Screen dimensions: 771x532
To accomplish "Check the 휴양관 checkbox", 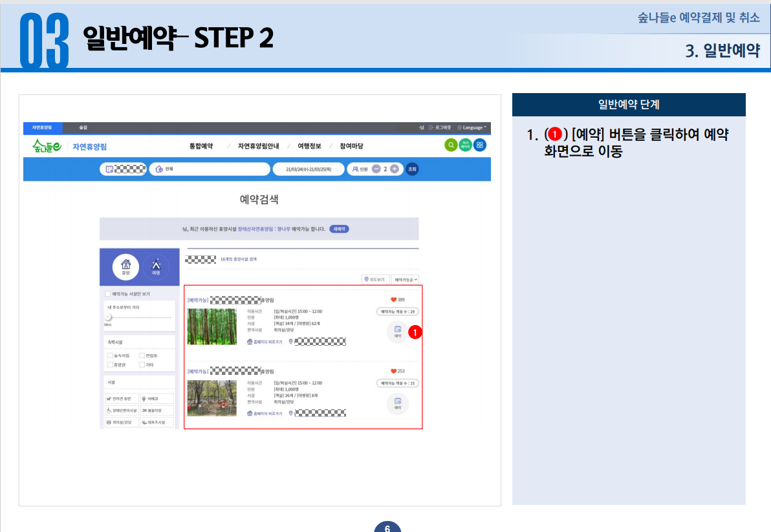I will coord(110,365).
